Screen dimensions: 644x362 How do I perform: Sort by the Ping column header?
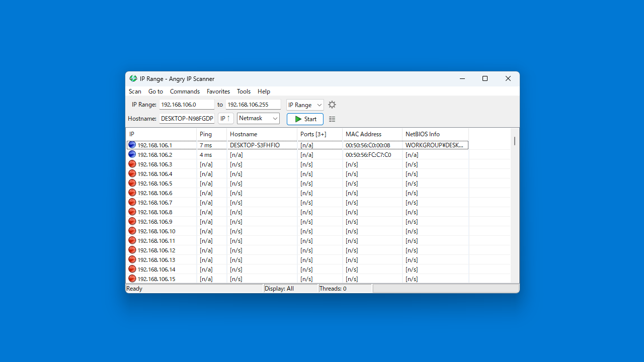[x=211, y=134]
